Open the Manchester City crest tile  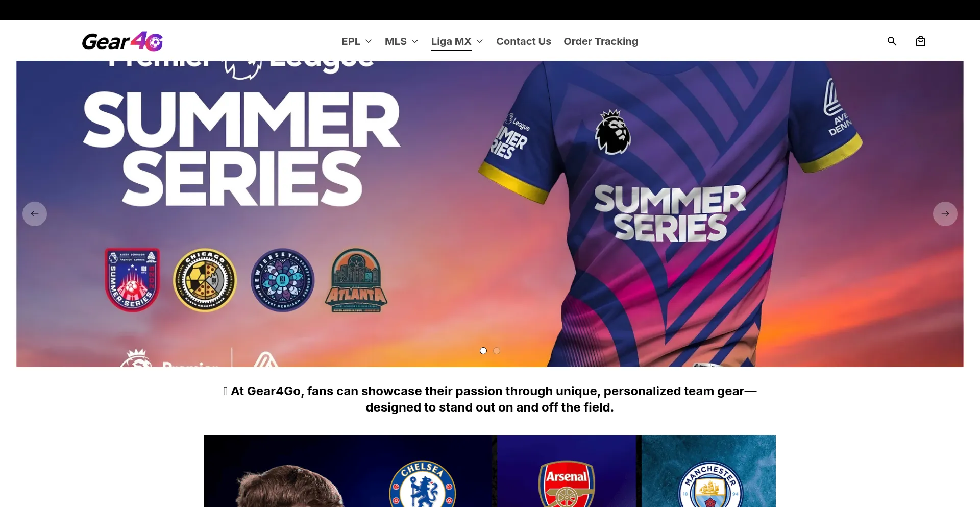pyautogui.click(x=709, y=471)
